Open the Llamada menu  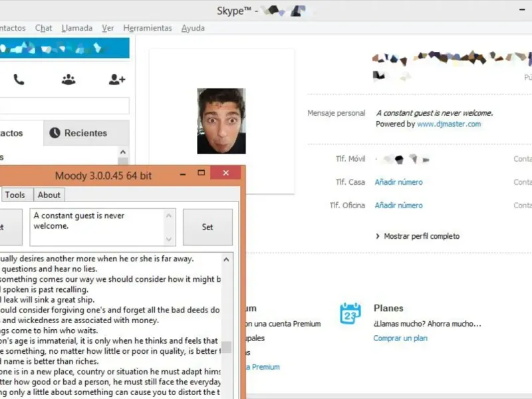[x=77, y=28]
